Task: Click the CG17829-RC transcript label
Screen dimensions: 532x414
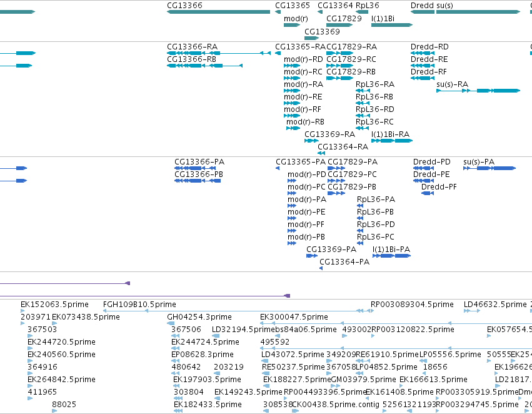Action: coord(351,59)
